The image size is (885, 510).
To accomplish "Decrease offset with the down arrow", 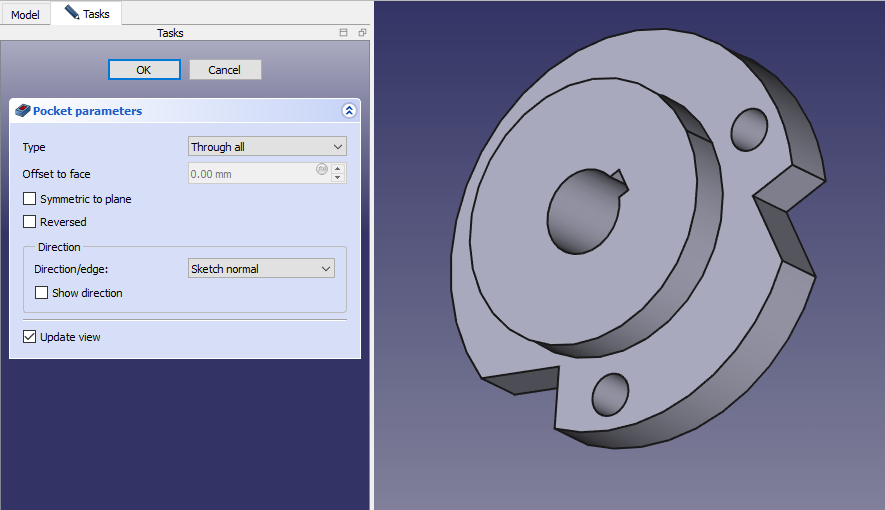I will pos(338,178).
